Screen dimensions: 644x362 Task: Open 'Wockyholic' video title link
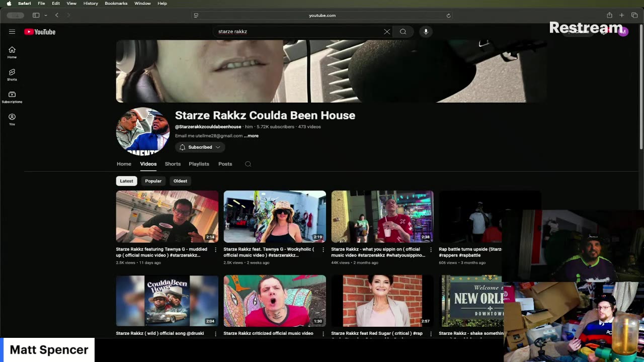point(269,252)
